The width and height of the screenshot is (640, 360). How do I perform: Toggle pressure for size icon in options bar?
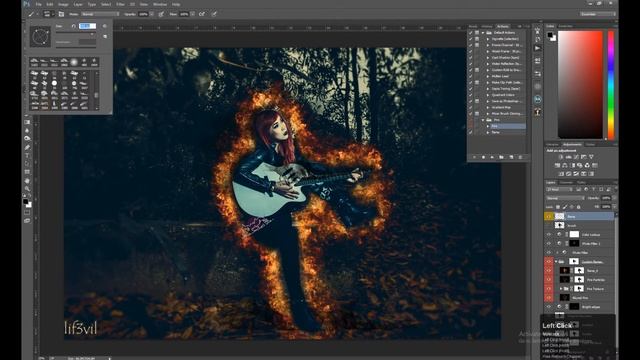tap(214, 14)
